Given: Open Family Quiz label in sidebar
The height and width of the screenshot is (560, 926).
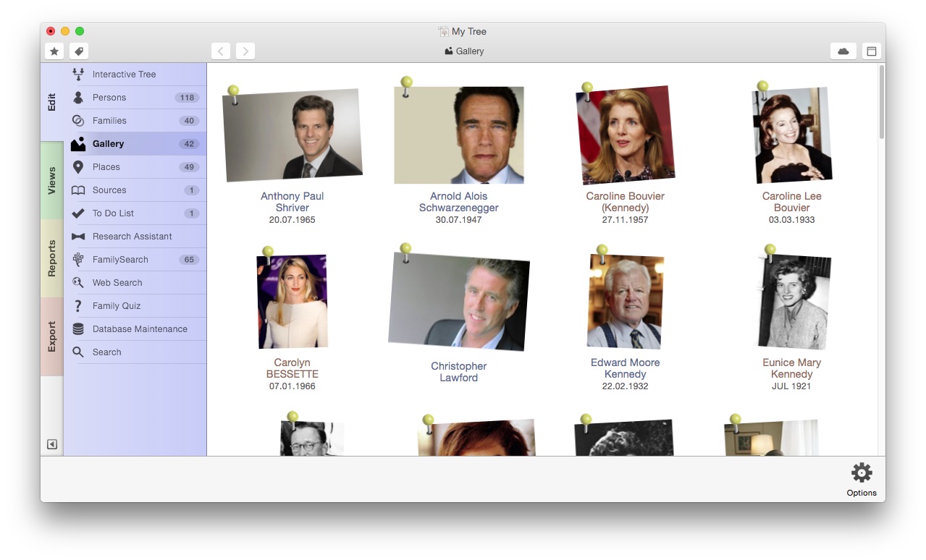Looking at the screenshot, I should tap(117, 305).
